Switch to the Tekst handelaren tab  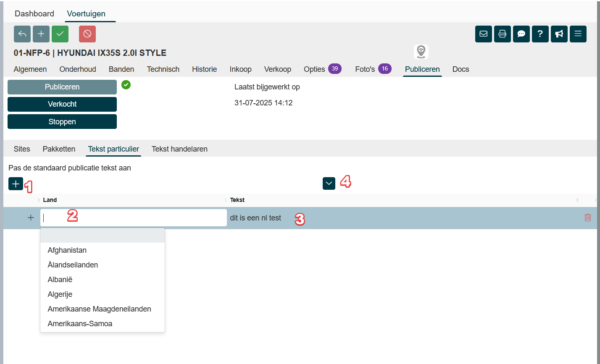point(179,149)
